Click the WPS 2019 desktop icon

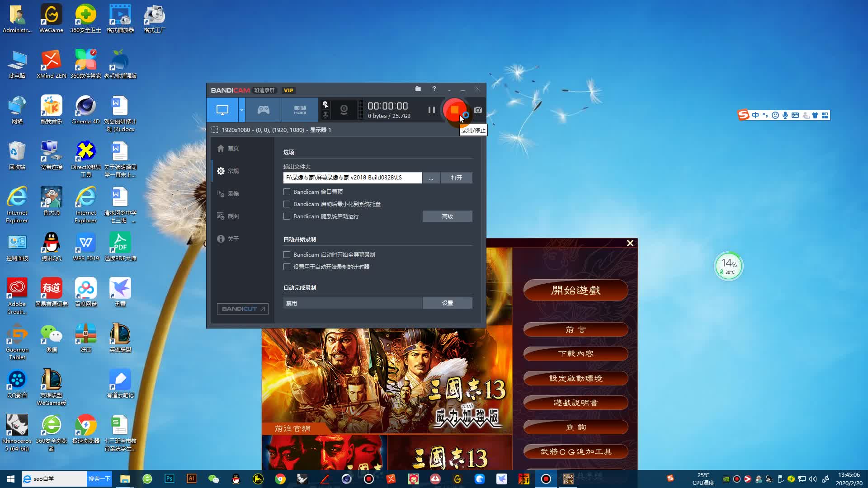click(85, 247)
